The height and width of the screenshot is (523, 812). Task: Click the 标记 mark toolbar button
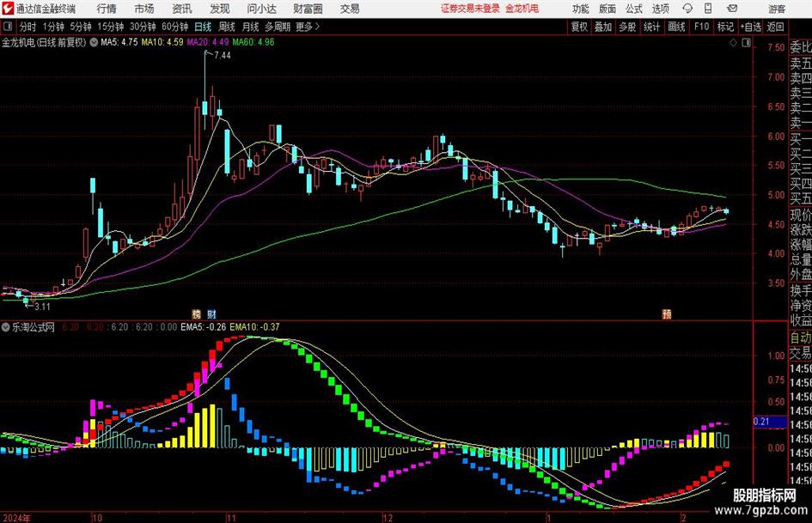click(x=725, y=27)
